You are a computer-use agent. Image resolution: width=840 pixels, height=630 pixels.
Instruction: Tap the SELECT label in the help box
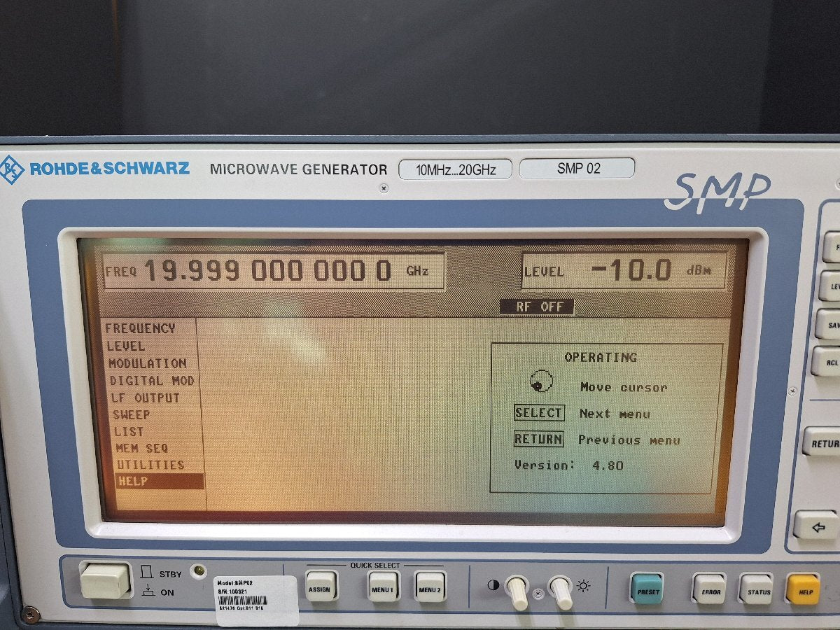point(538,413)
